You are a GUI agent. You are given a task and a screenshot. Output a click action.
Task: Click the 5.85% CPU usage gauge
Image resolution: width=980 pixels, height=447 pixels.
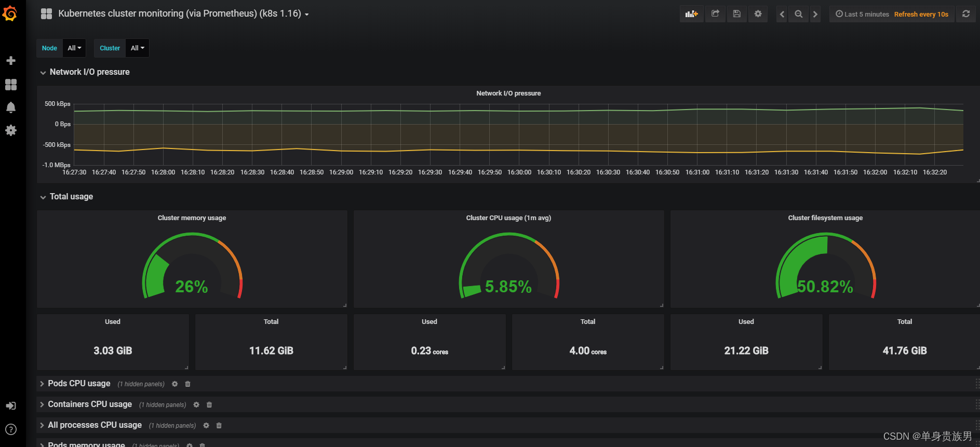[509, 266]
